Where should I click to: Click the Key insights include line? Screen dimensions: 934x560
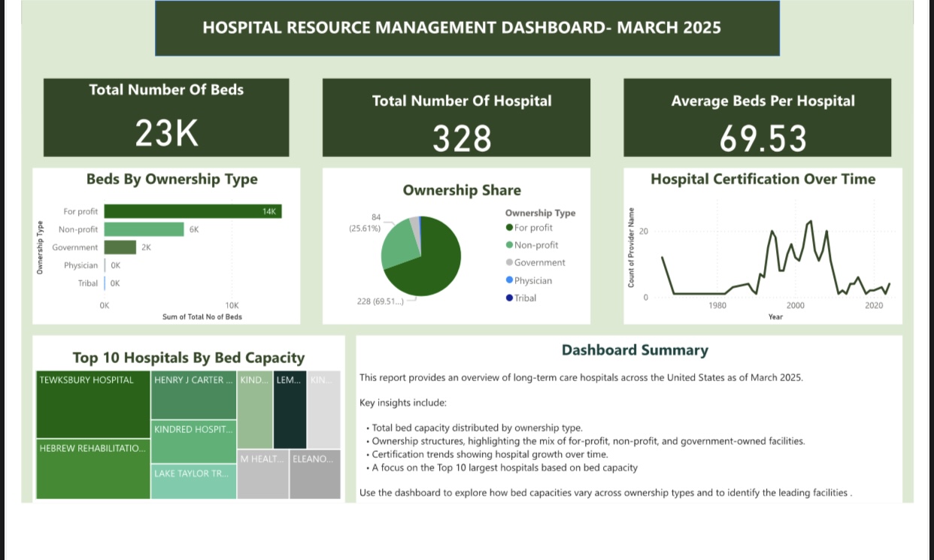pyautogui.click(x=403, y=402)
